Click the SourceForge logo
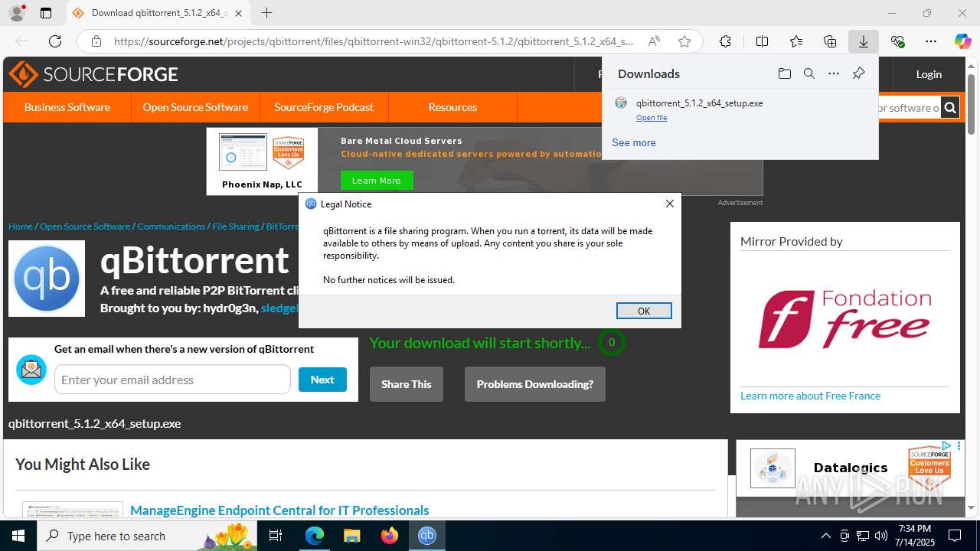Screen dimensions: 980x551 pyautogui.click(x=93, y=74)
